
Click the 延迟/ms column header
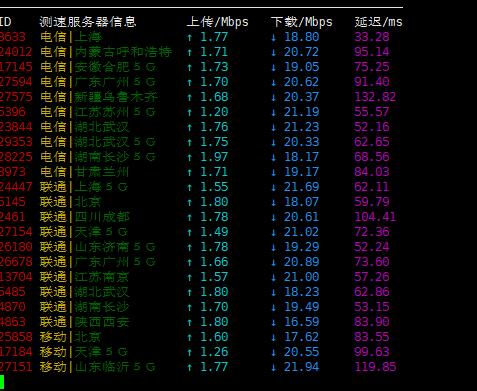tap(378, 22)
